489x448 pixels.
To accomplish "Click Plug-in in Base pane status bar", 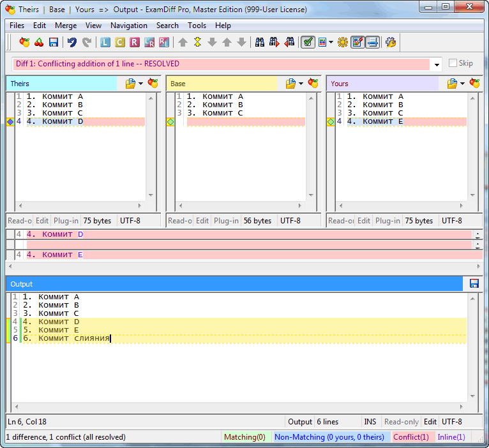I will pyautogui.click(x=226, y=221).
